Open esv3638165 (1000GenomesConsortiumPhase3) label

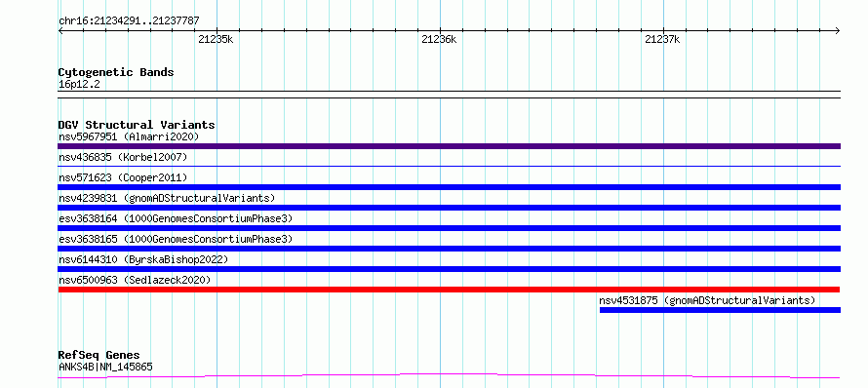click(176, 239)
